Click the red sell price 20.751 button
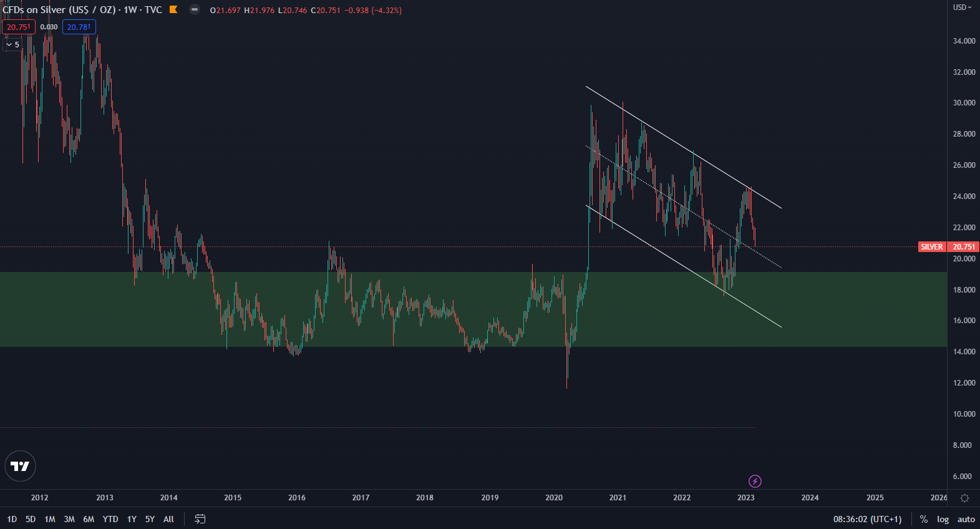The height and width of the screenshot is (529, 980). (x=19, y=27)
